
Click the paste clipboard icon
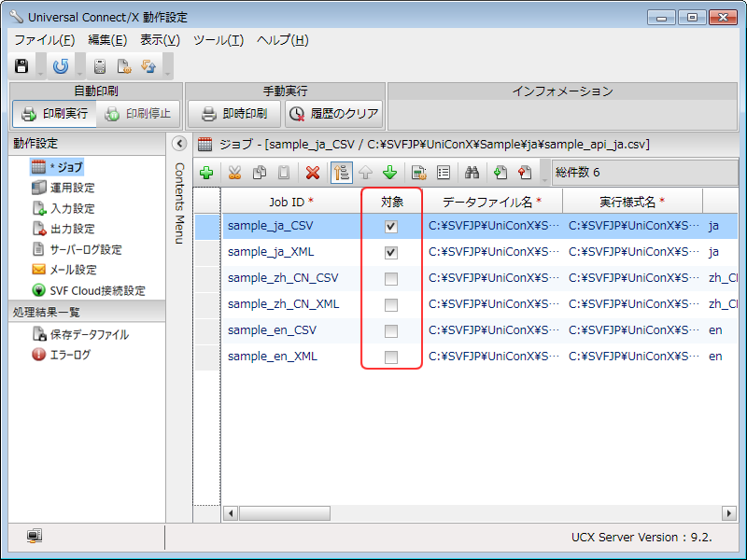click(x=284, y=173)
